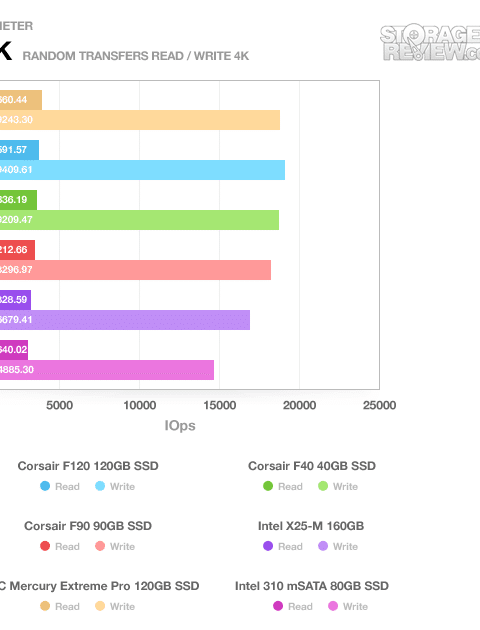Select the Corsair F90 90GB SSD legend title
480x630 pixels.
88,526
